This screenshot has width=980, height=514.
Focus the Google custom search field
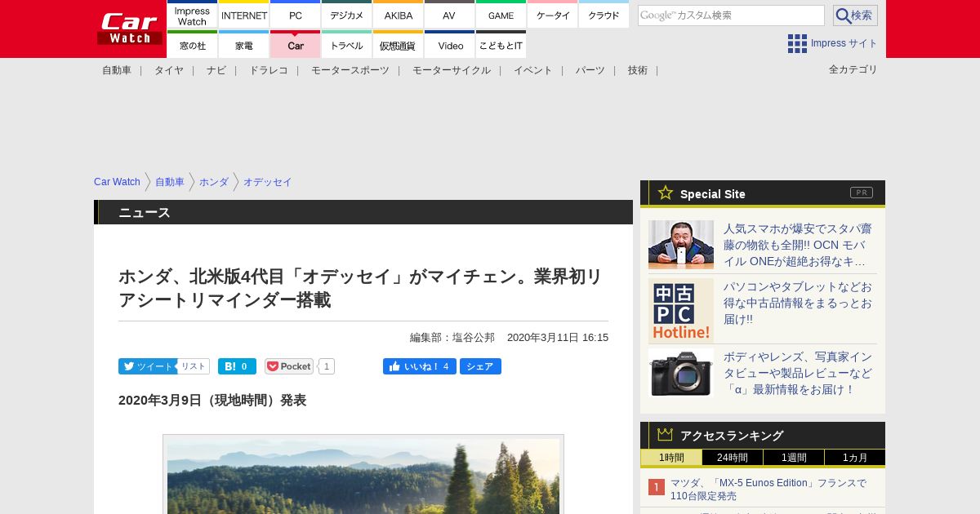[731, 16]
